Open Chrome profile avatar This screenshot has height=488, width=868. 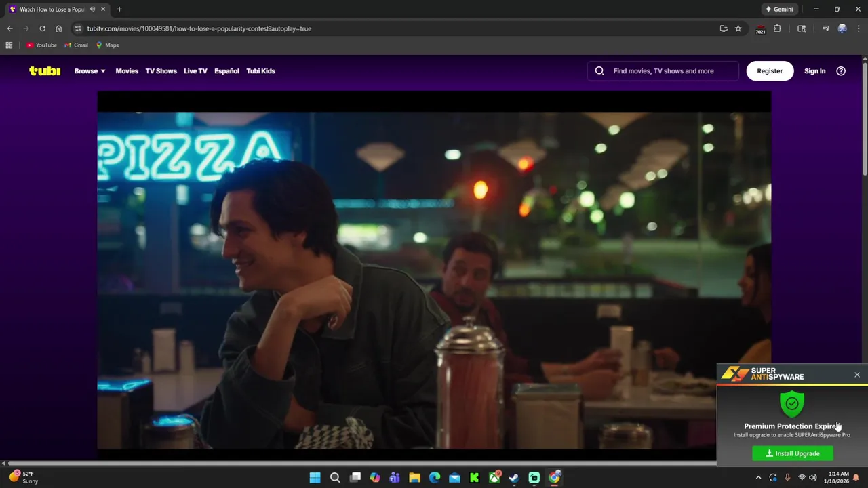click(842, 28)
